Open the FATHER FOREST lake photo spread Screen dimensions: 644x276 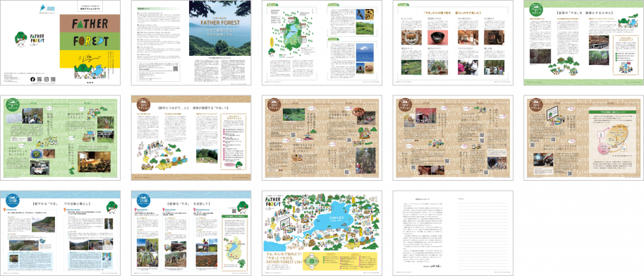(x=191, y=43)
